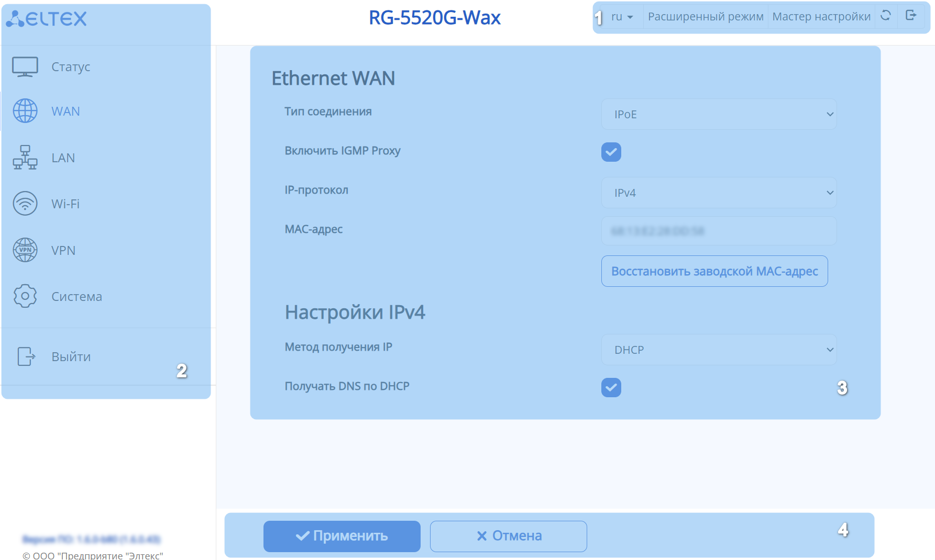Click the Wi-Fi signal icon
The width and height of the screenshot is (935, 560).
click(25, 204)
